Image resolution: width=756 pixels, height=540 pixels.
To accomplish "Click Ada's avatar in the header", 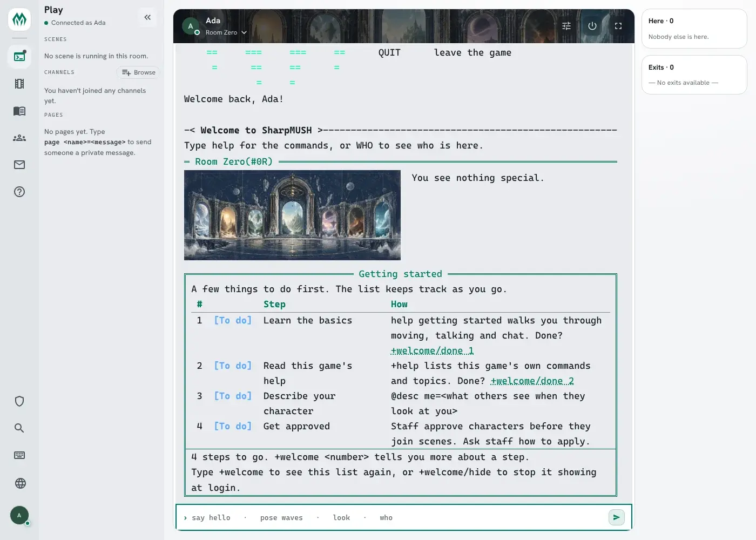I will click(x=191, y=26).
